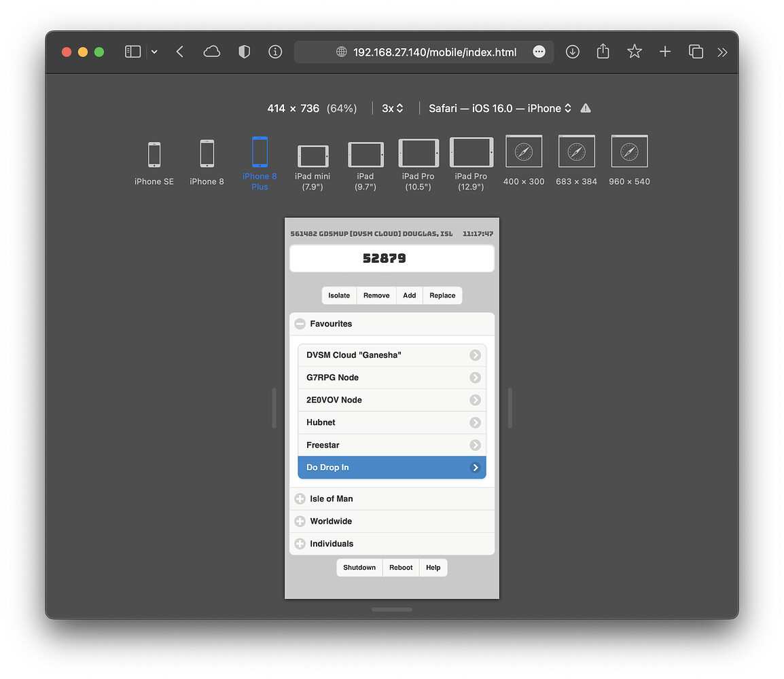Screen dimensions: 784x679
Task: Open the Downloads icon in the toolbar
Action: [x=572, y=52]
